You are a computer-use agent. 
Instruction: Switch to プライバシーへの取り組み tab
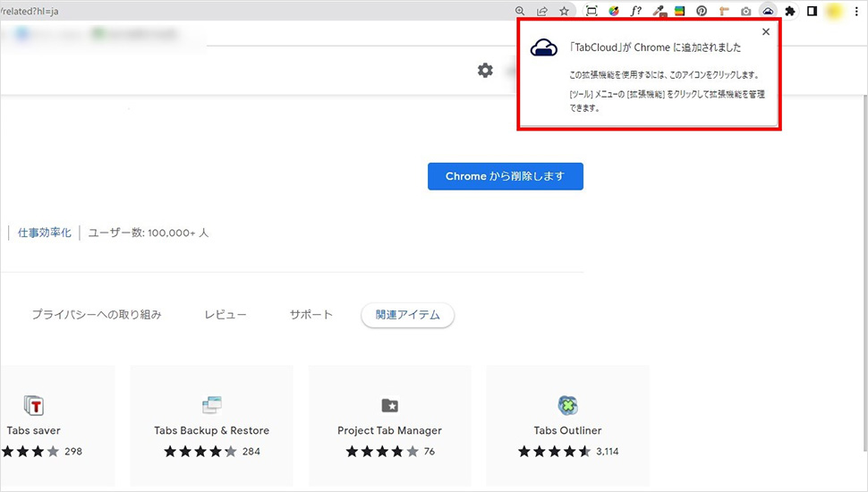(97, 314)
